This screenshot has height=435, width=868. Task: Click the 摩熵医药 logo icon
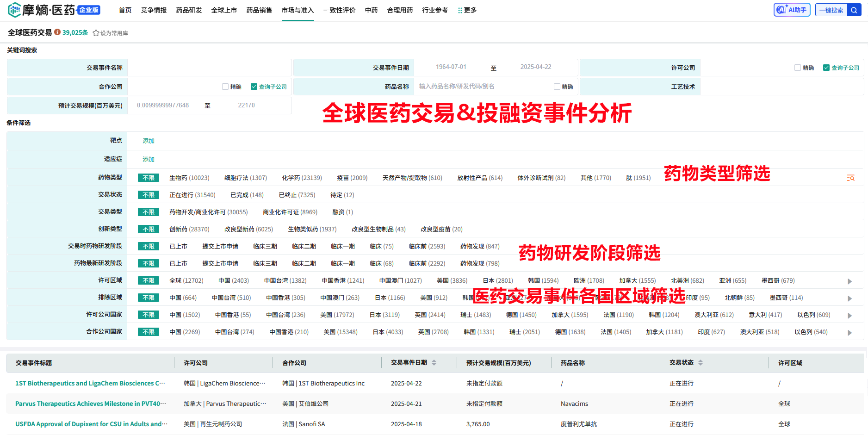click(14, 10)
